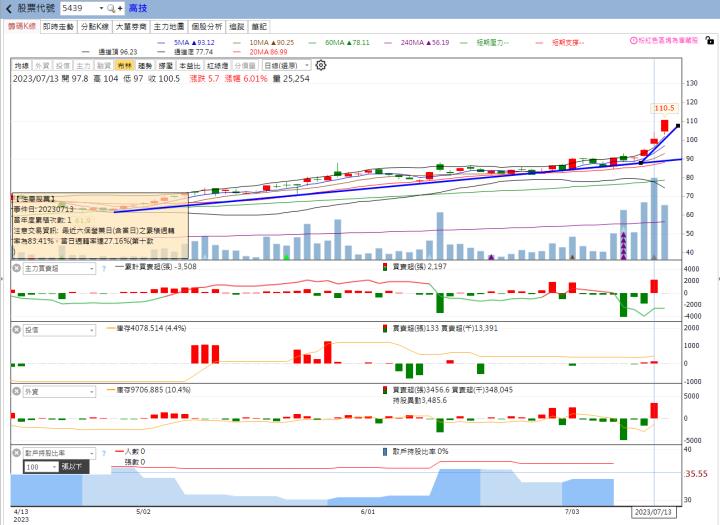Click the 6/01 label on time axis

368,511
